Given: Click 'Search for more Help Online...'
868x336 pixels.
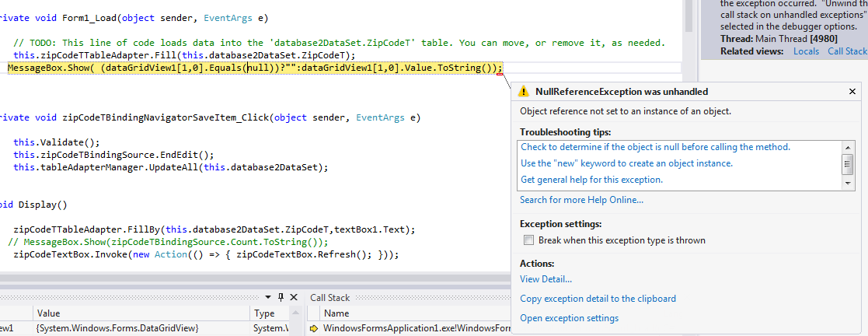Looking at the screenshot, I should point(581,200).
